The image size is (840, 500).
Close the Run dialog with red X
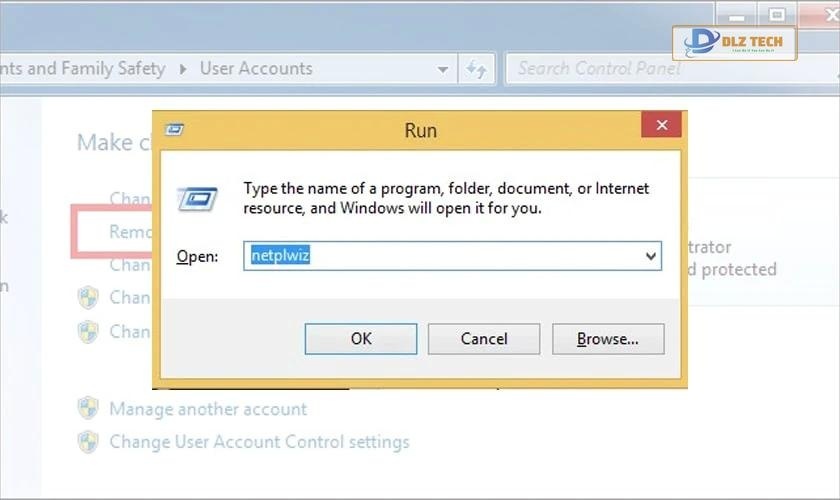point(661,125)
